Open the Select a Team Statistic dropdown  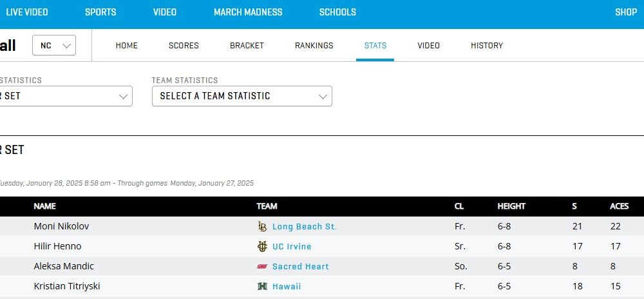(x=242, y=96)
